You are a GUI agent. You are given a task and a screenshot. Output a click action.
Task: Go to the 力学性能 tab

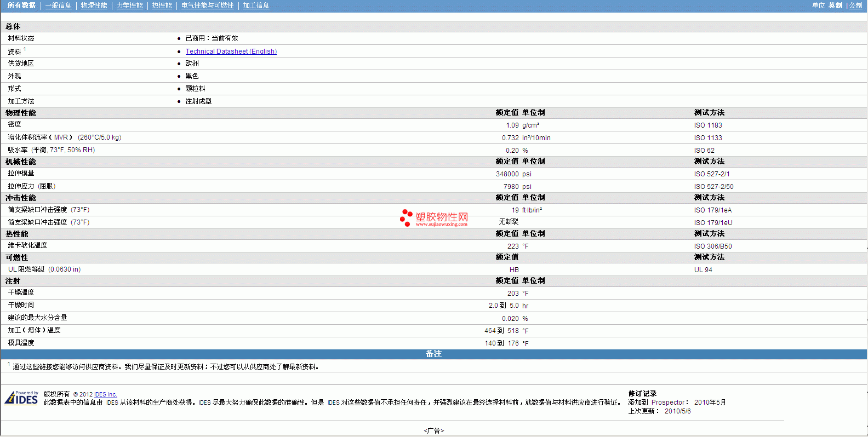click(129, 5)
